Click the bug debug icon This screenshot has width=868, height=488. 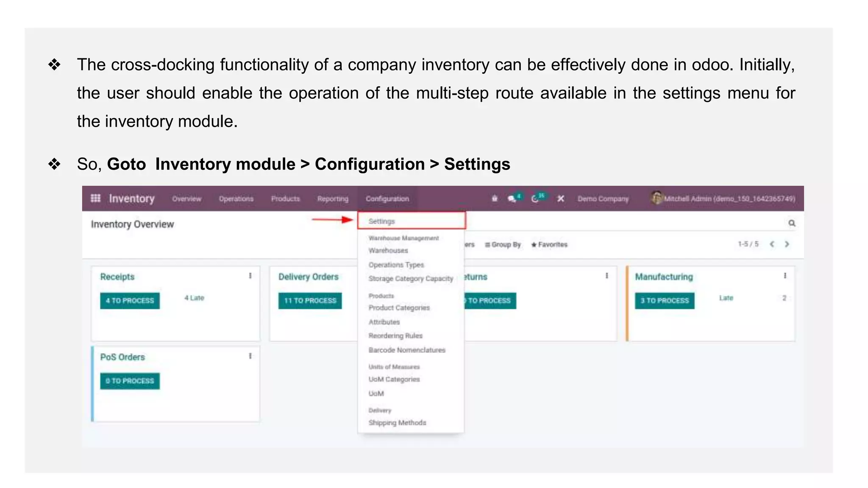pyautogui.click(x=494, y=198)
